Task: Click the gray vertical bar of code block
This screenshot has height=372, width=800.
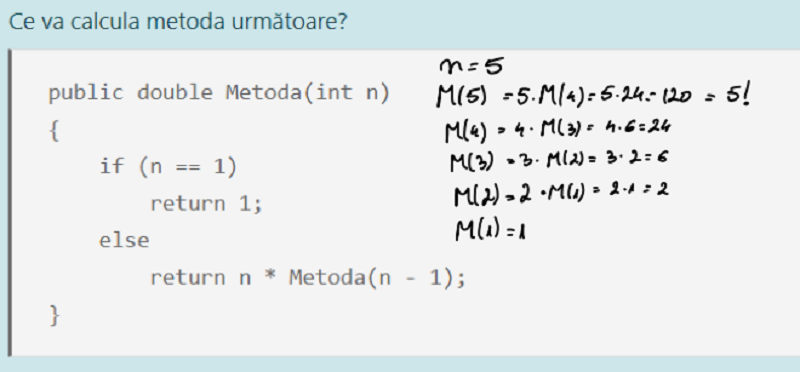Action: point(9,202)
